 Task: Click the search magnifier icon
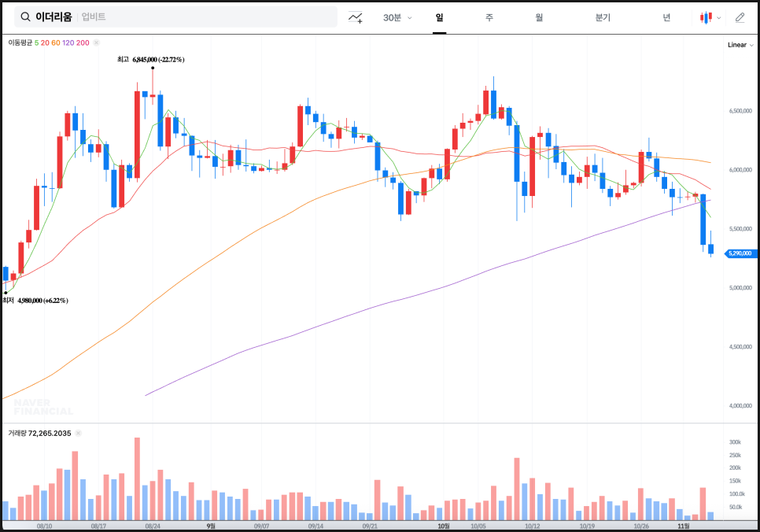26,17
